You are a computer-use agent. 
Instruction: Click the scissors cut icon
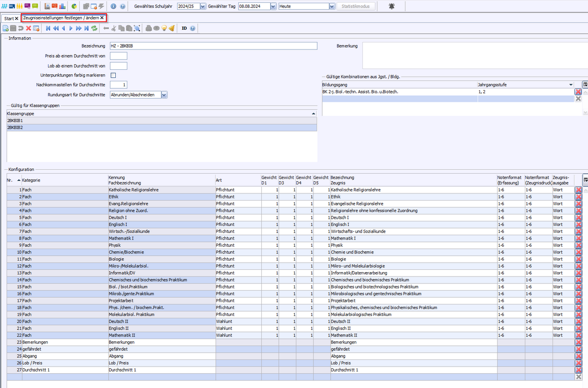114,28
